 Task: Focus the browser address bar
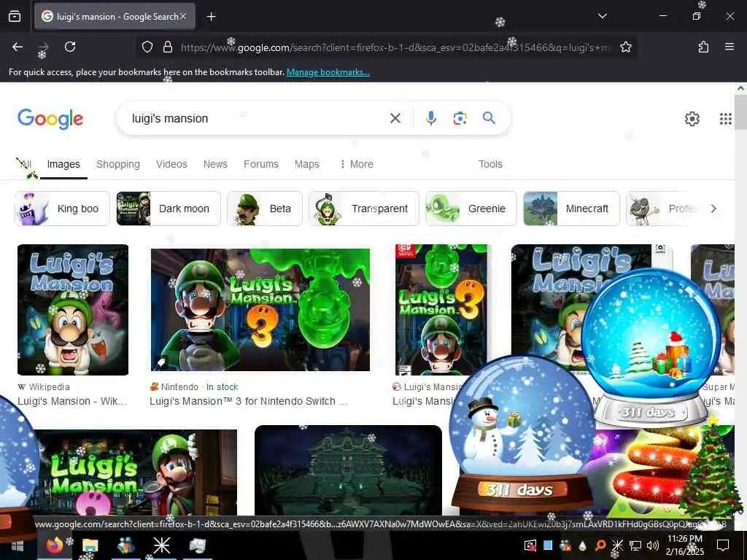click(x=395, y=47)
